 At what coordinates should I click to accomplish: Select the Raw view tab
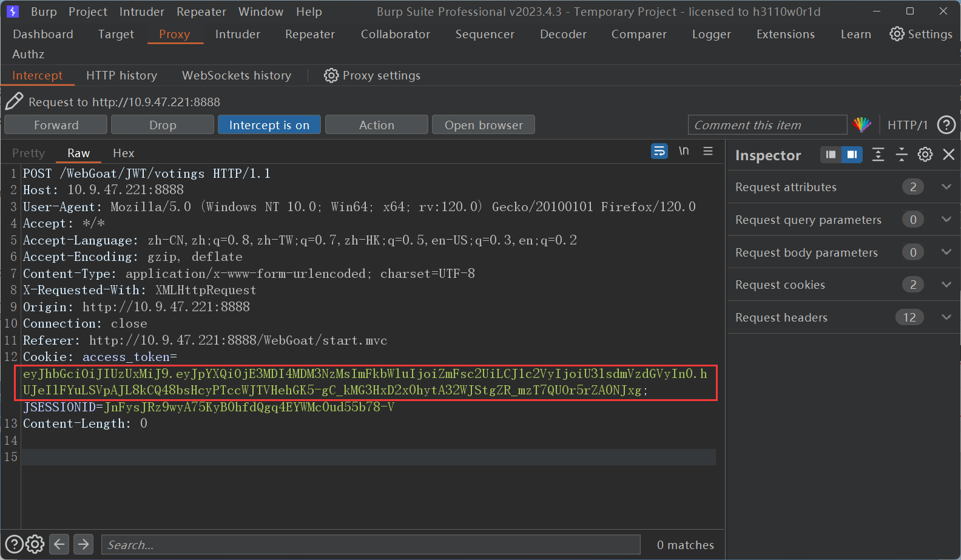point(79,153)
